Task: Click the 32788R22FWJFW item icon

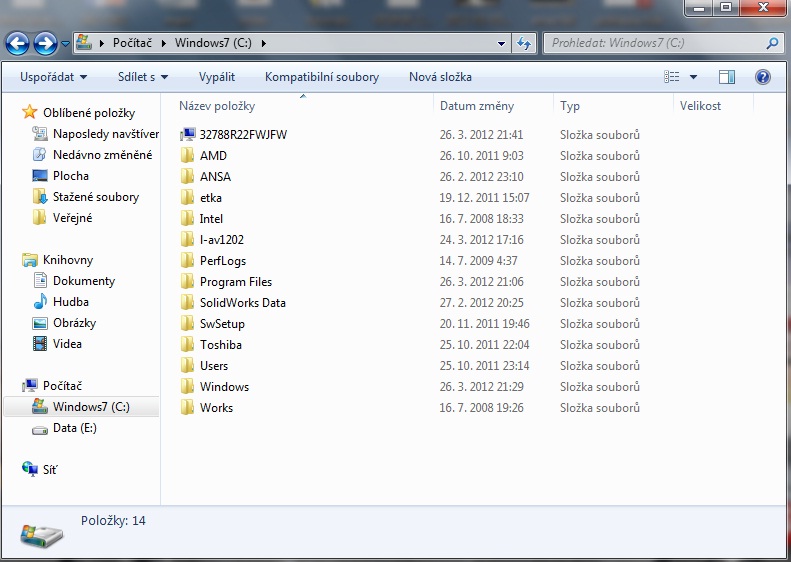Action: (188, 134)
